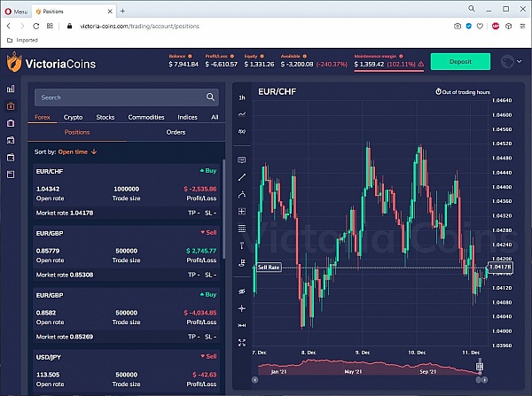The width and height of the screenshot is (532, 396).
Task: Select the pitchfork/curve drawing tool
Action: point(242,194)
